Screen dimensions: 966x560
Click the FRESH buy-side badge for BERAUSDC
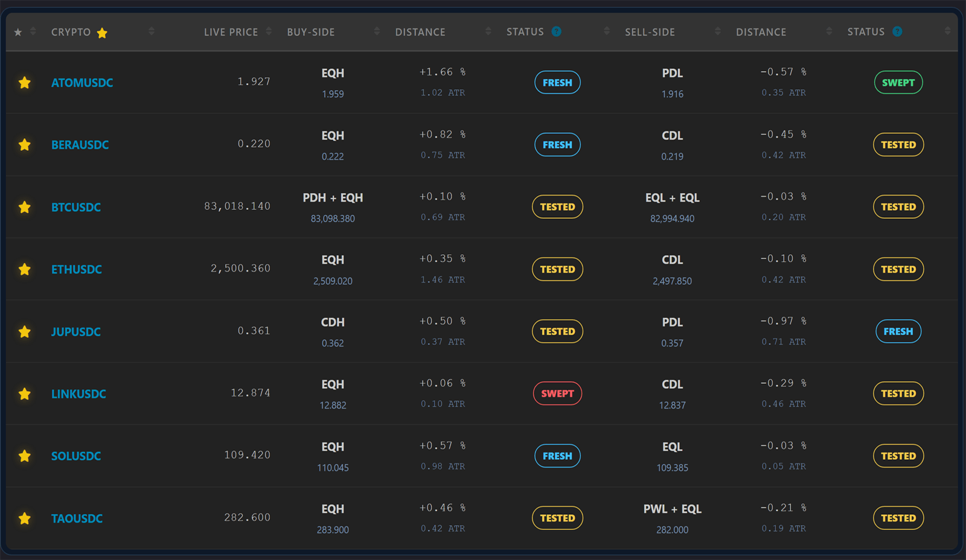(x=557, y=145)
